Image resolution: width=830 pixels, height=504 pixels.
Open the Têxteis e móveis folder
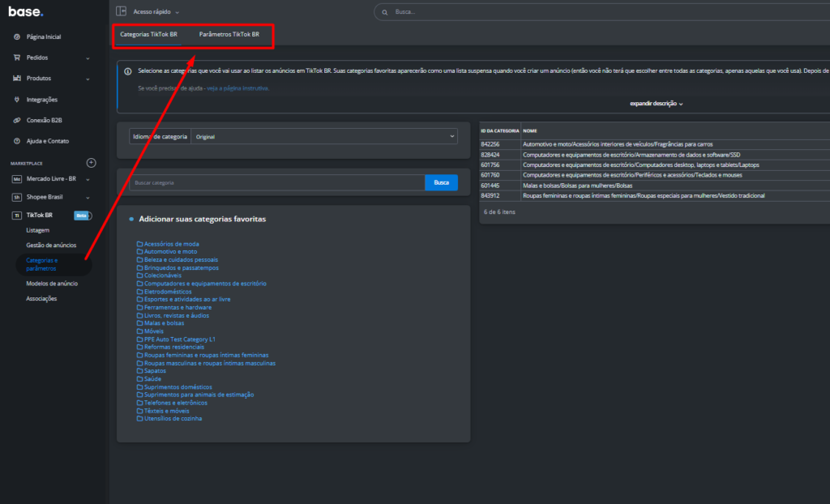point(163,411)
